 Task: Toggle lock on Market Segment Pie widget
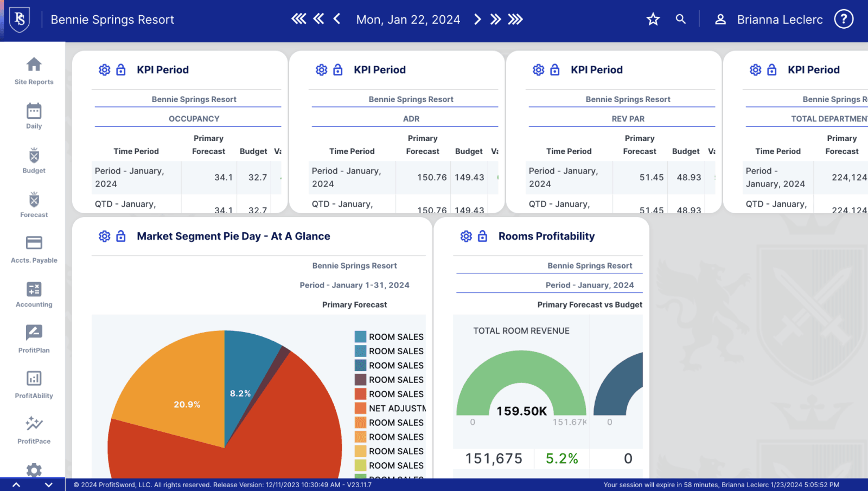coord(121,237)
